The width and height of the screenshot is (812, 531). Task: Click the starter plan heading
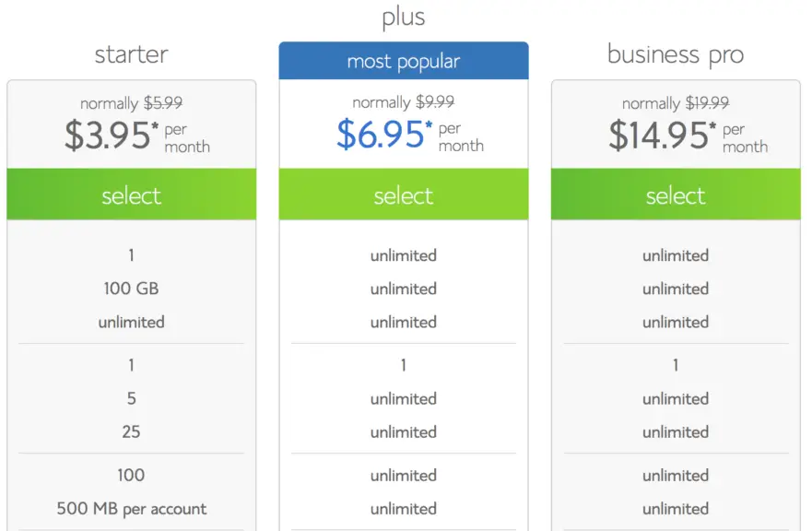132,54
